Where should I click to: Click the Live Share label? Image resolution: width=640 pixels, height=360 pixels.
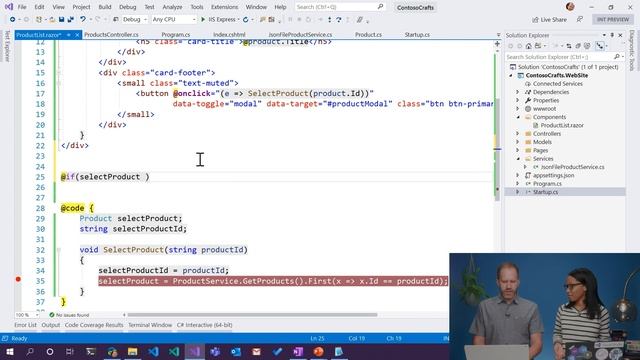pos(553,20)
